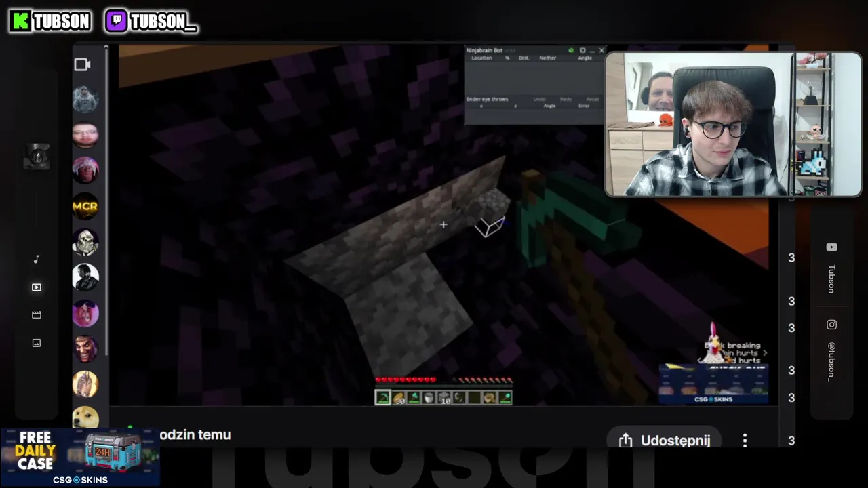Click the Twitch Tubson_ logo

[151, 21]
